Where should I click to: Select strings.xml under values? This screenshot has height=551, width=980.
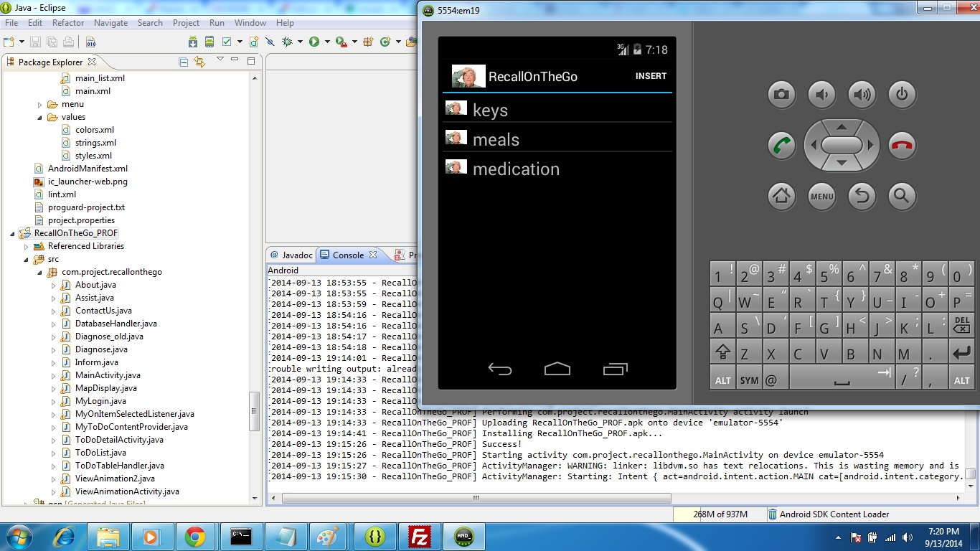tap(95, 143)
